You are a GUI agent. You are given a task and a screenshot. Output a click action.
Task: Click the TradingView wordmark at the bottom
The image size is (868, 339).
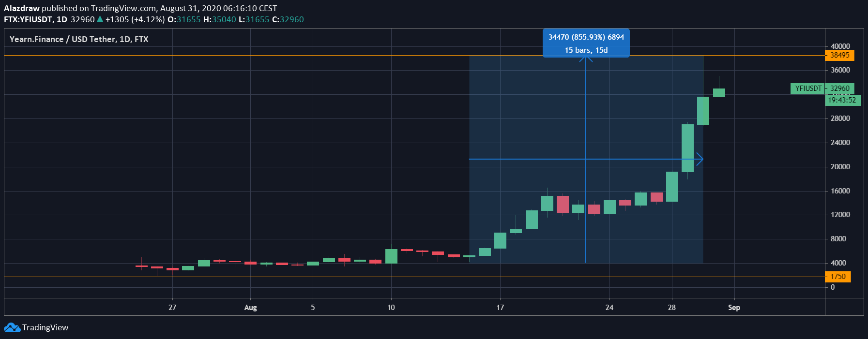click(45, 328)
